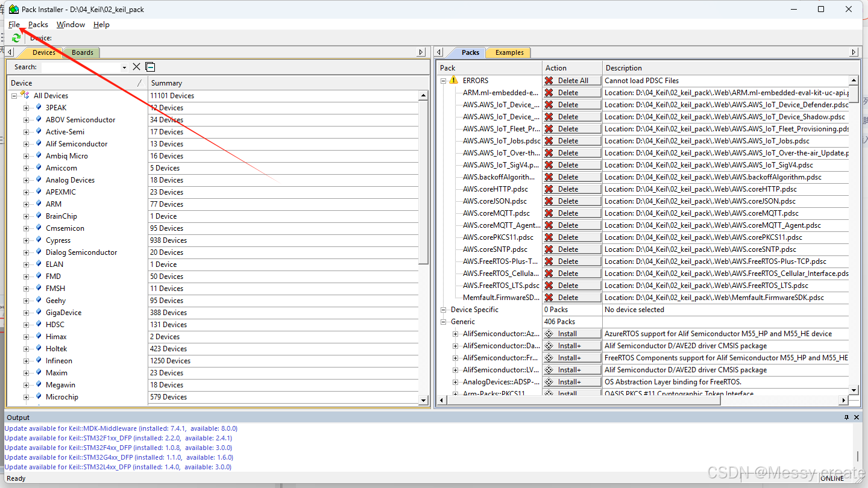This screenshot has height=488, width=868.
Task: Click the warning icon next to ERRORS
Action: [x=454, y=80]
